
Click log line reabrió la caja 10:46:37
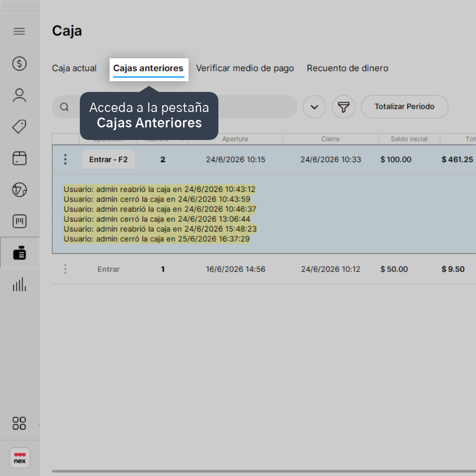click(160, 209)
